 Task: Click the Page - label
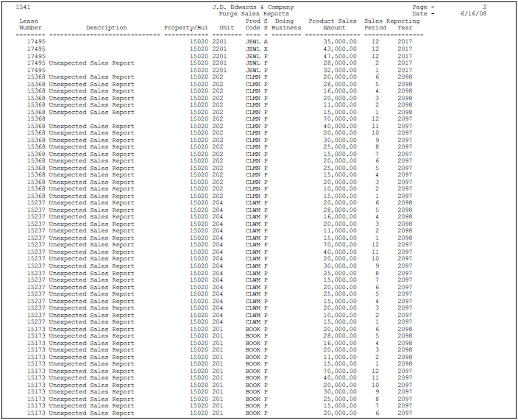pyautogui.click(x=423, y=7)
